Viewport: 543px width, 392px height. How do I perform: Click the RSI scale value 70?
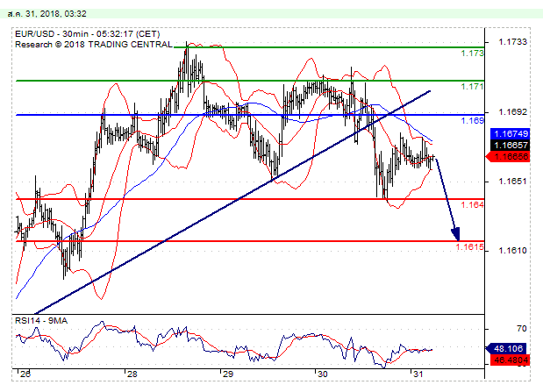click(522, 328)
